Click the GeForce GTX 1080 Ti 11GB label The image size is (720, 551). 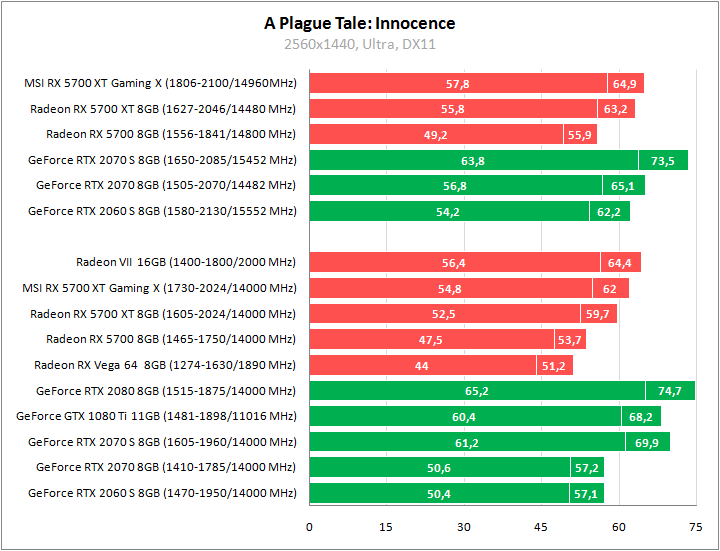click(157, 416)
